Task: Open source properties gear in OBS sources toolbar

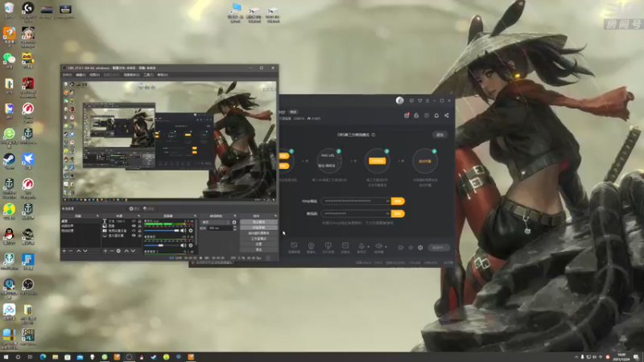Action: (118, 251)
